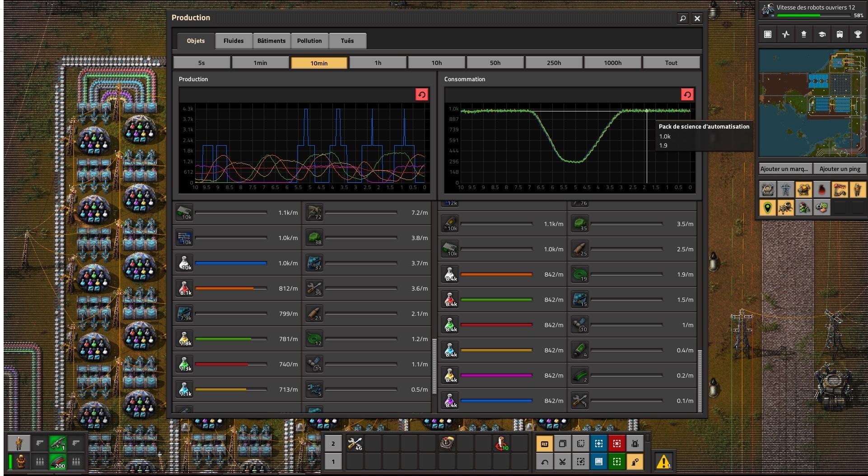Toggle the ALT mode button
The height and width of the screenshot is (476, 868).
point(545,444)
